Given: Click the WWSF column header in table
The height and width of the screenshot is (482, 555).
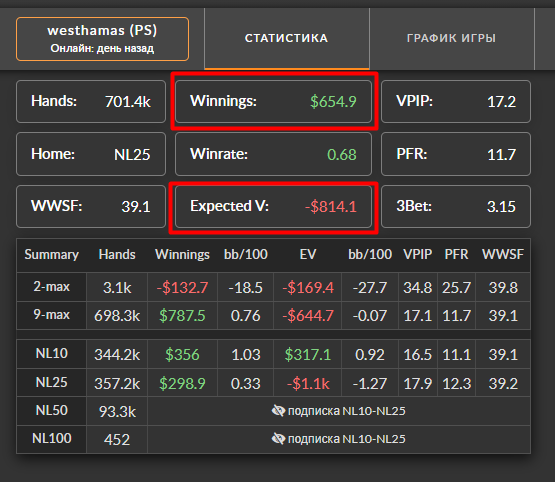Looking at the screenshot, I should click(503, 254).
